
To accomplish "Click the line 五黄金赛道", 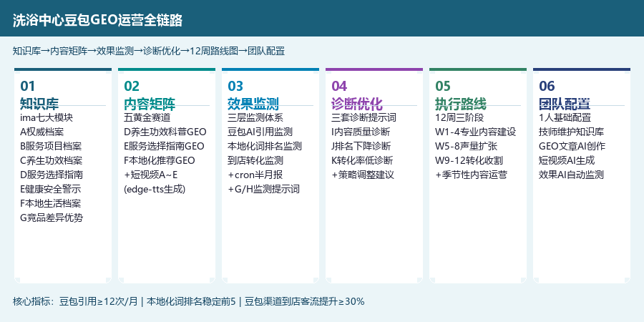I will click(147, 118).
